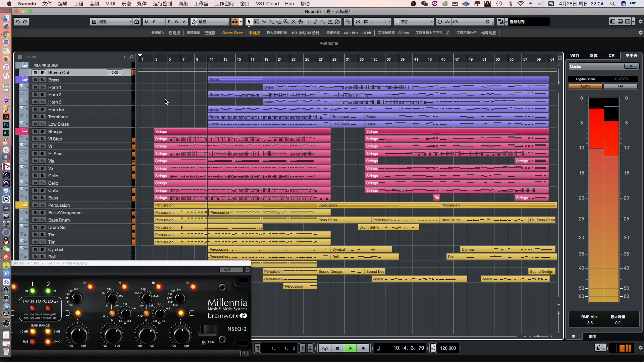Click the AES17 scale button
Viewport: 644px width, 362px height.
(585, 86)
